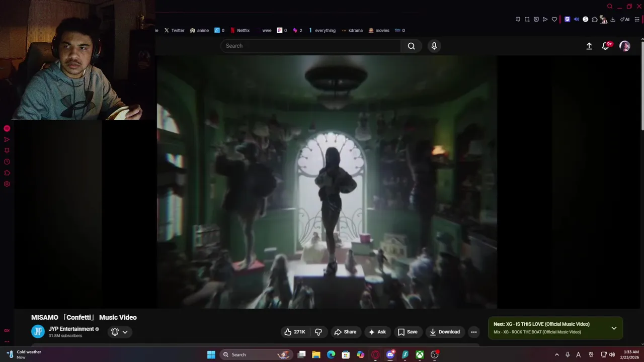Take a snapshot with browser snapshot icon
The width and height of the screenshot is (644, 362).
pos(527,20)
